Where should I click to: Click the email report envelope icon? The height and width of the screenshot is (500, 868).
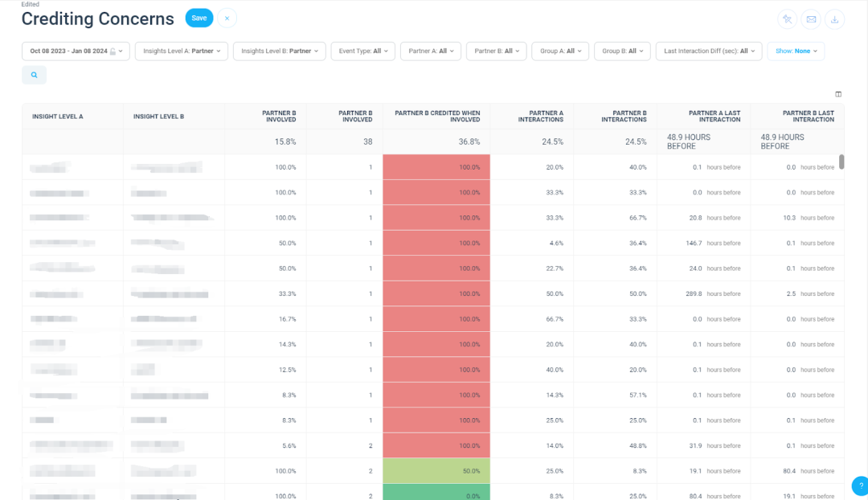[x=811, y=19]
